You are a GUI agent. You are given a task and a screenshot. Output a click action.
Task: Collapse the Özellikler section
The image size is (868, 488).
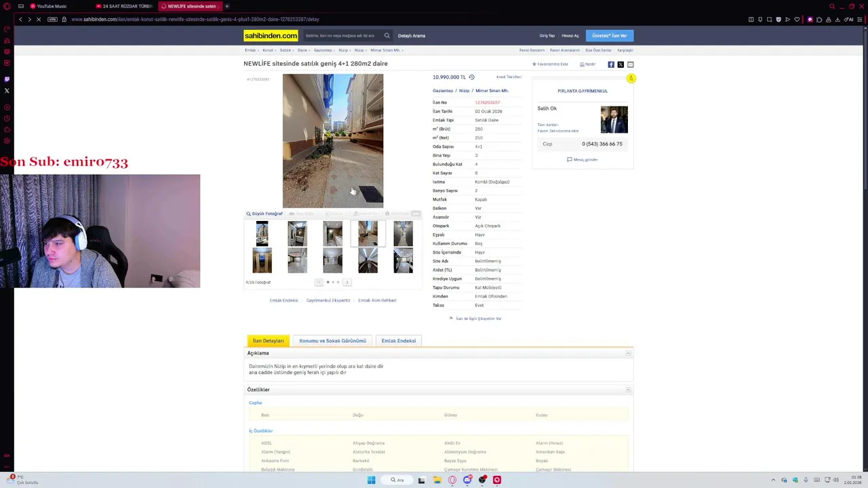[628, 390]
